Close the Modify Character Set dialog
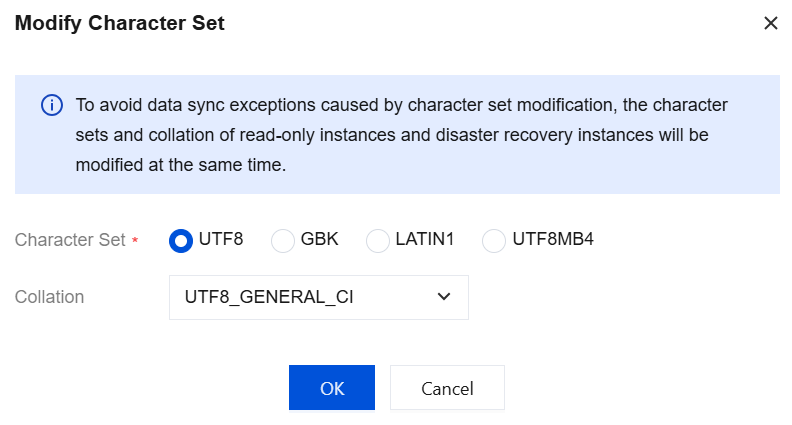This screenshot has height=425, width=792. (x=770, y=23)
